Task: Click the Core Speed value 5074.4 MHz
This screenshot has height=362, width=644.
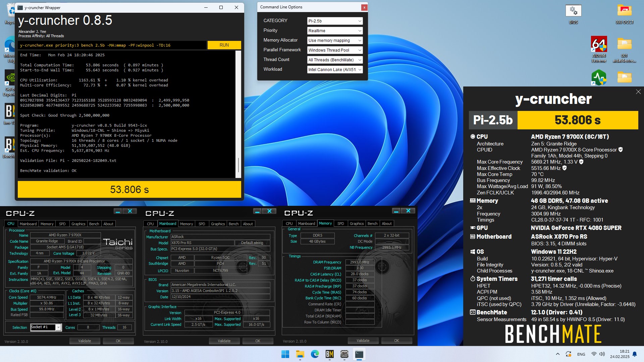Action: tap(47, 297)
